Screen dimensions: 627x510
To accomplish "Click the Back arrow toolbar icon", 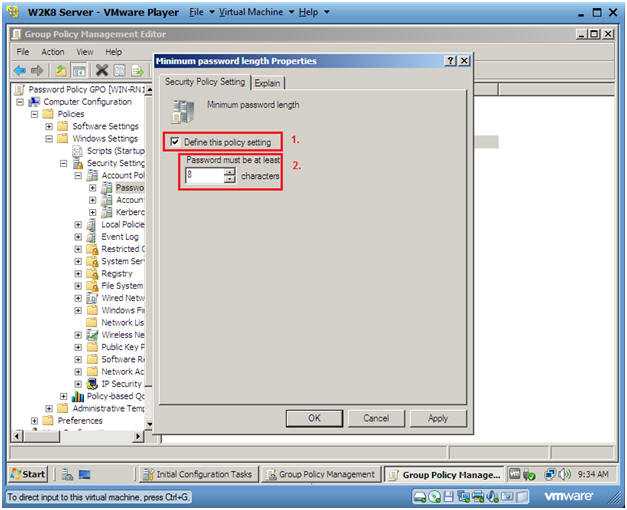I will pyautogui.click(x=20, y=71).
